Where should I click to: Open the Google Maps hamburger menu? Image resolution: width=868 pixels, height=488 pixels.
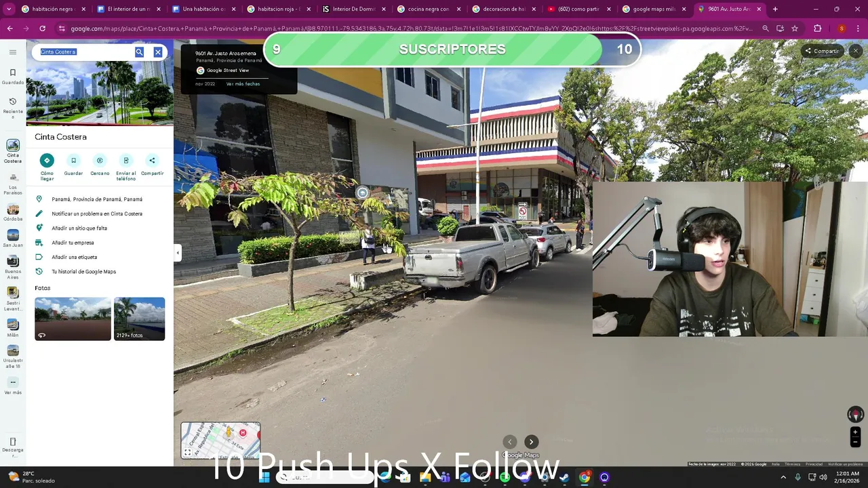(x=13, y=52)
